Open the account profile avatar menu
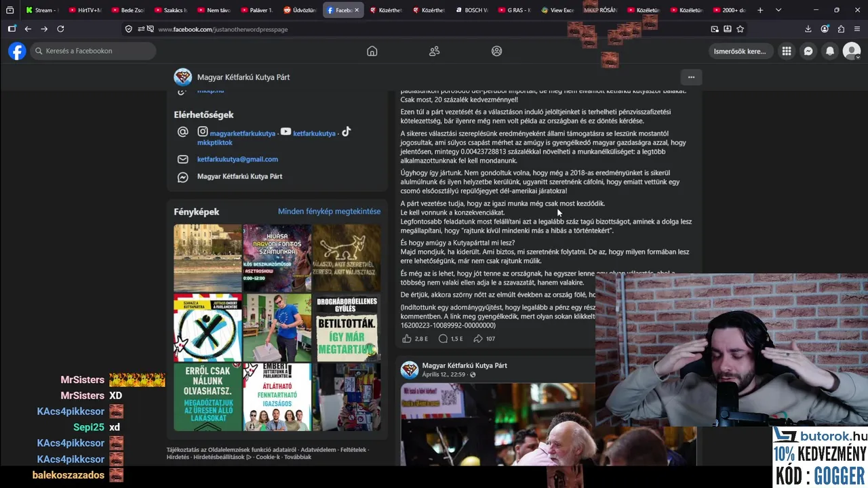The image size is (868, 488). click(x=852, y=51)
